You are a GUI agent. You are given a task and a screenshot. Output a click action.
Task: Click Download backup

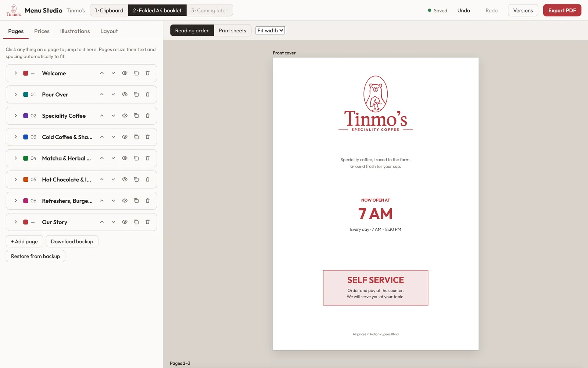72,241
